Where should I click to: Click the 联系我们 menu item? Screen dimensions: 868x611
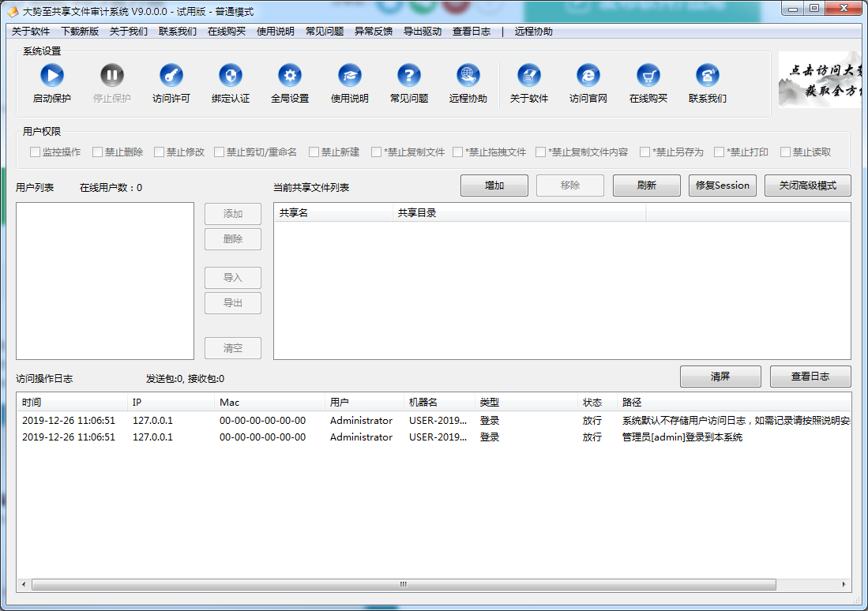tap(178, 32)
